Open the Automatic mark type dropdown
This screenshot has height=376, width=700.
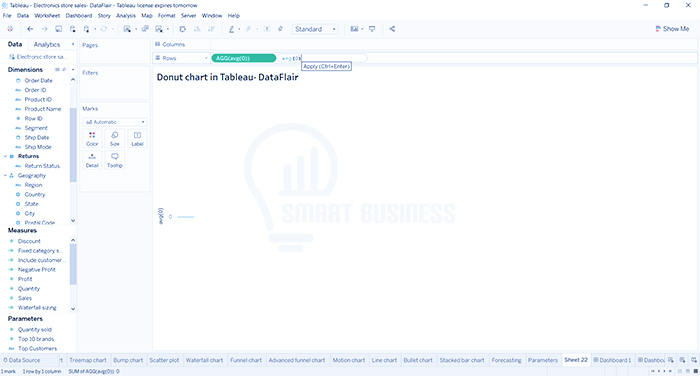(115, 122)
